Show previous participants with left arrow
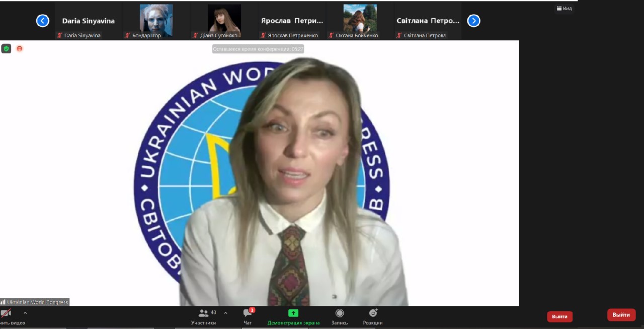The image size is (644, 329). click(x=43, y=21)
